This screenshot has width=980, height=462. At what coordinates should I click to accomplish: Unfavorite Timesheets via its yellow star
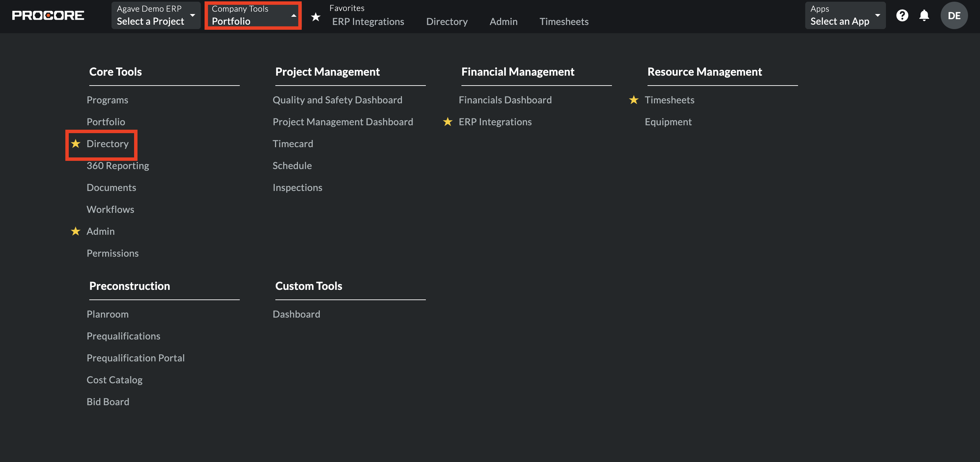tap(634, 100)
